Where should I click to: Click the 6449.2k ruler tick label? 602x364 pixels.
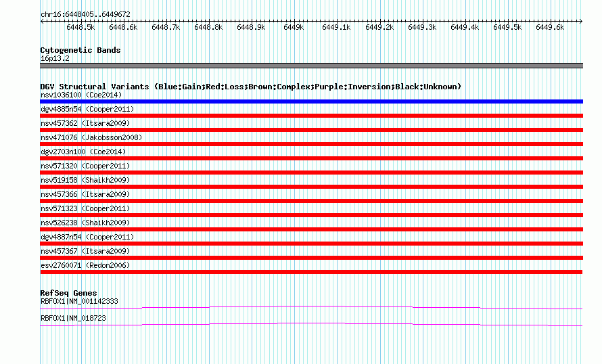pyautogui.click(x=379, y=28)
